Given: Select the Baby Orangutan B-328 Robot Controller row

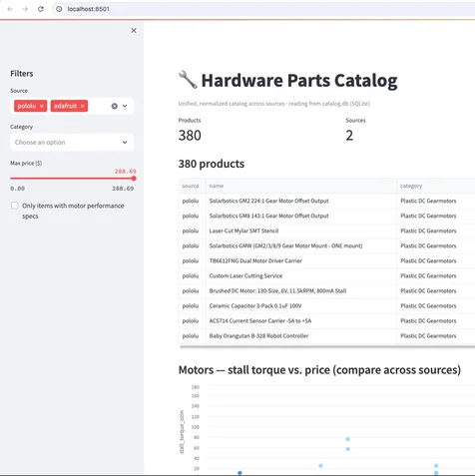Looking at the screenshot, I should (327, 336).
